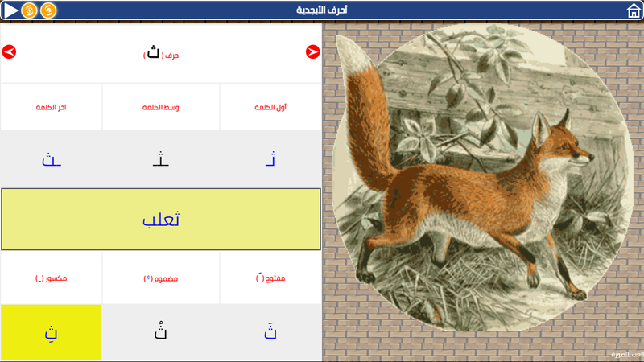
Task: Tap the letter ثُ with damma
Action: [x=160, y=332]
